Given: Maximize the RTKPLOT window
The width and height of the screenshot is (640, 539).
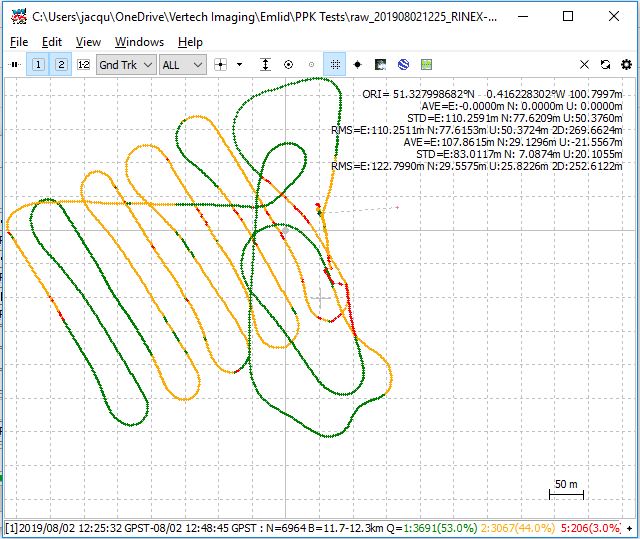Looking at the screenshot, I should click(568, 16).
